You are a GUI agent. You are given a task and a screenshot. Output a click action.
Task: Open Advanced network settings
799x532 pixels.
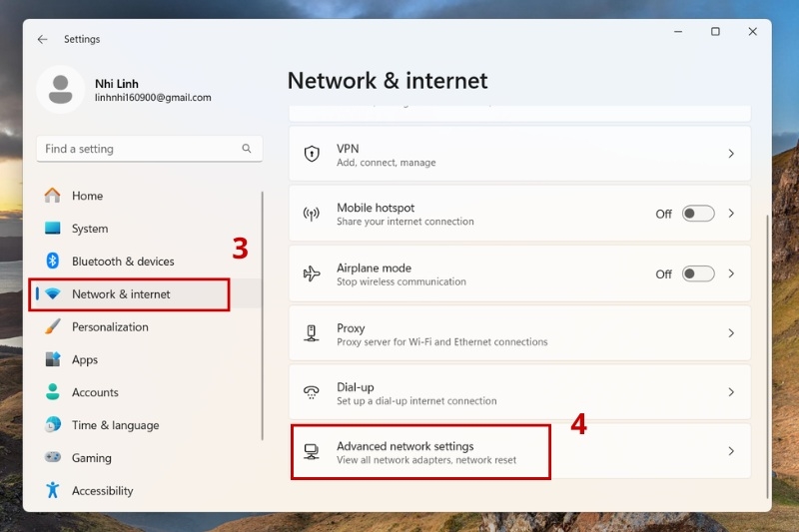point(519,451)
